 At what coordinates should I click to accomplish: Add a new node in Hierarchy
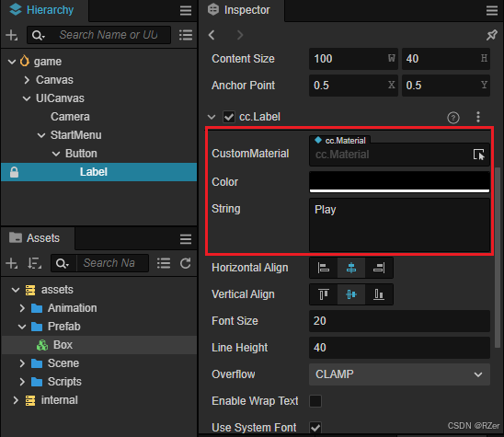(x=12, y=35)
